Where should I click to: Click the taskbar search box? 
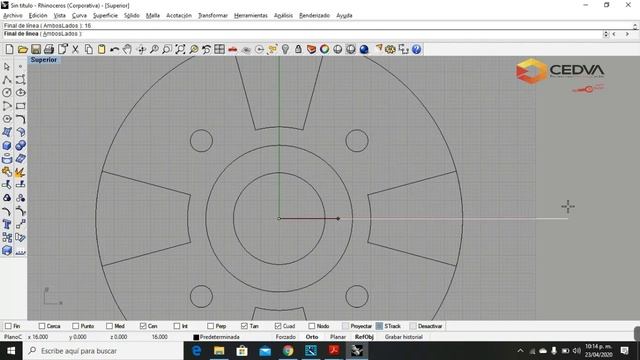pos(103,351)
